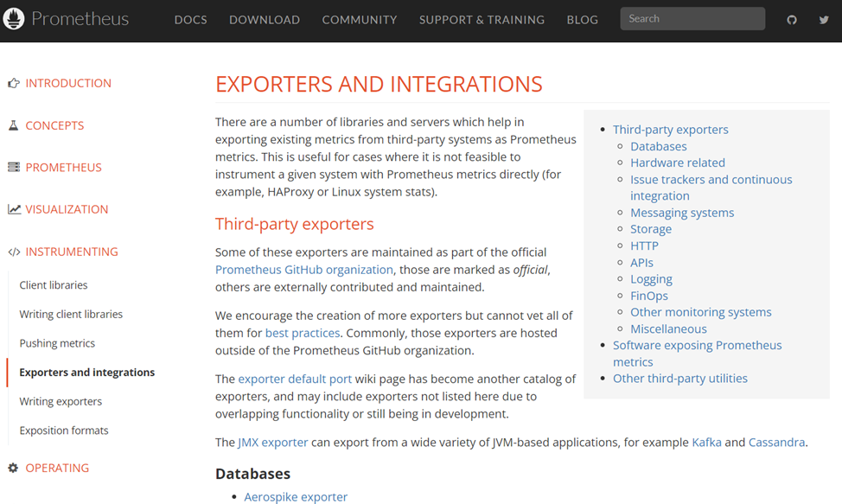Open the exporter default port link
842x504 pixels.
[295, 379]
